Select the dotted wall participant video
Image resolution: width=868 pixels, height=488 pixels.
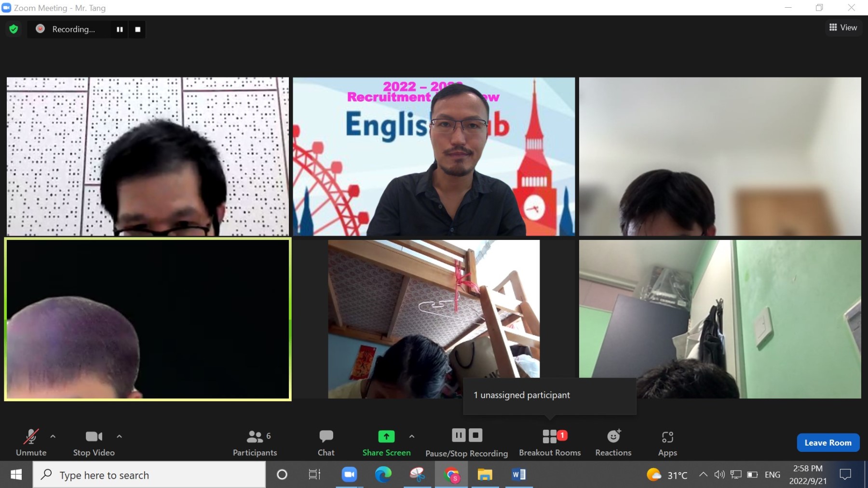coord(148,157)
